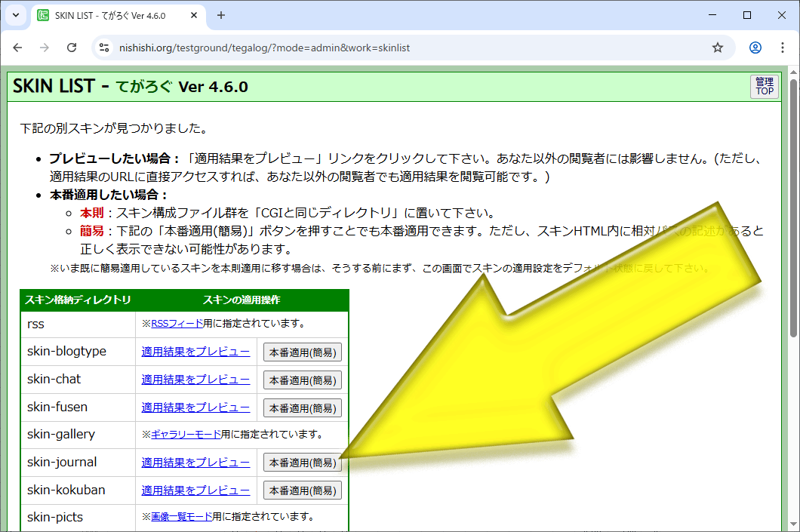Click the skin-fusen directory name
The height and width of the screenshot is (532, 800).
tap(57, 407)
